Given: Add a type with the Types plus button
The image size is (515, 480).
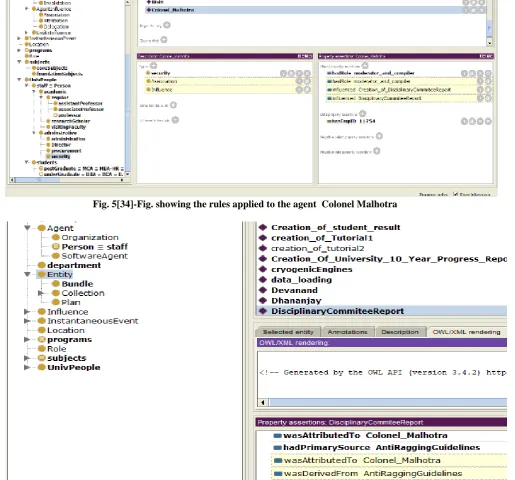Looking at the screenshot, I should (x=153, y=66).
